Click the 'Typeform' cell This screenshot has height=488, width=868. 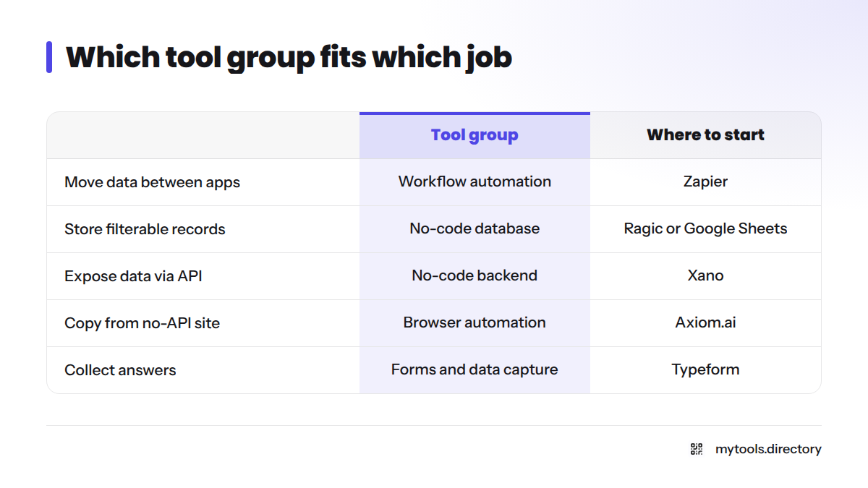pos(705,370)
